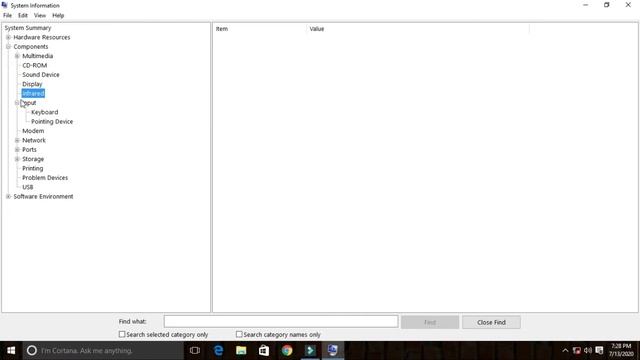Select the Infrared category
This screenshot has height=360, width=640.
pyautogui.click(x=33, y=93)
